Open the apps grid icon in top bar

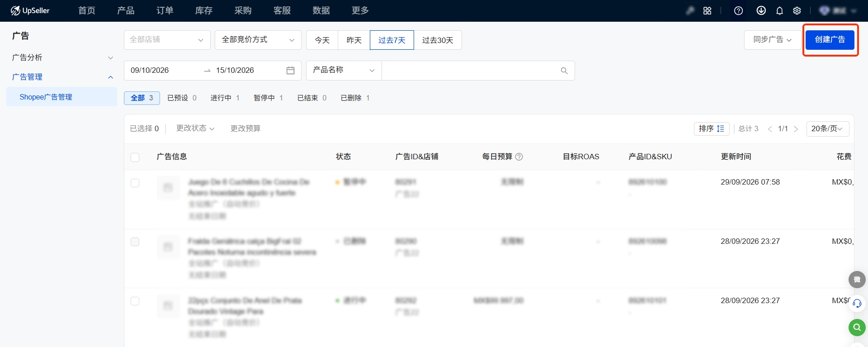708,10
